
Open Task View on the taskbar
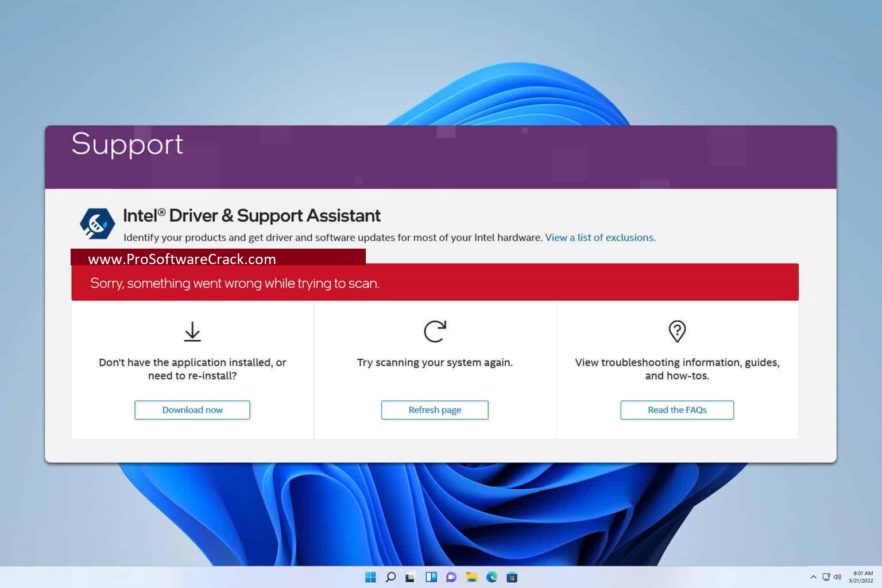click(x=410, y=577)
